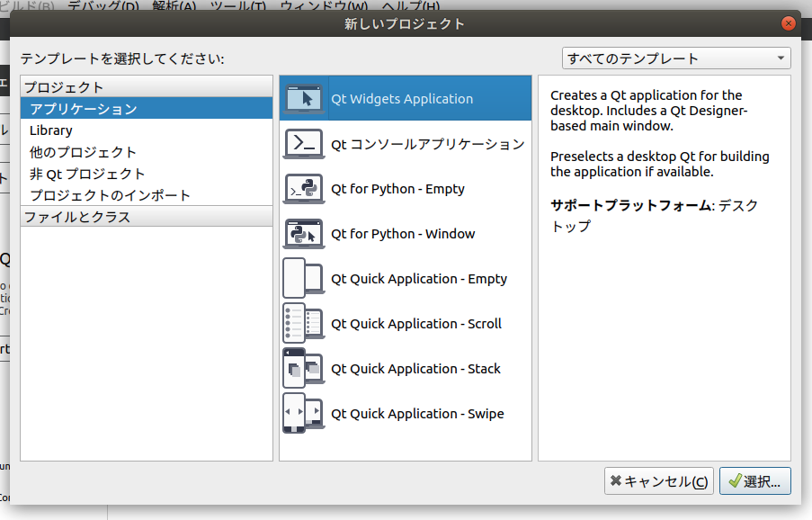Image resolution: width=812 pixels, height=520 pixels.
Task: Select the Qt Quick Application - Empty icon
Action: point(304,279)
